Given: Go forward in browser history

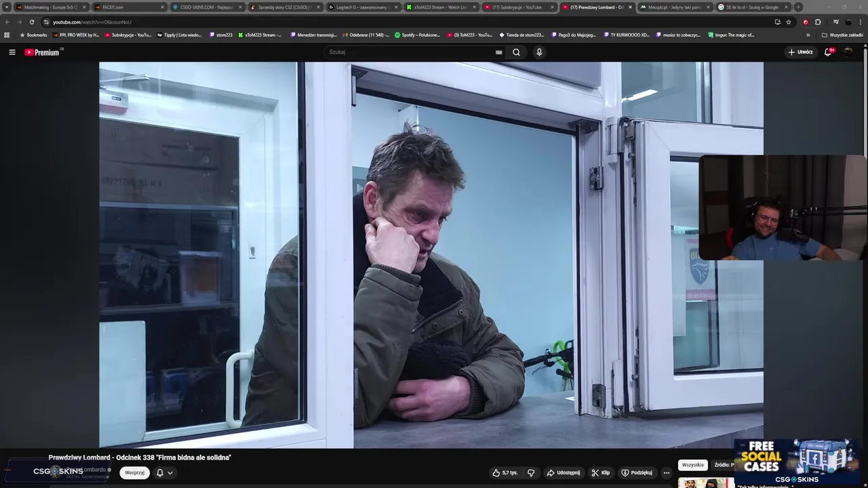Looking at the screenshot, I should (x=19, y=22).
